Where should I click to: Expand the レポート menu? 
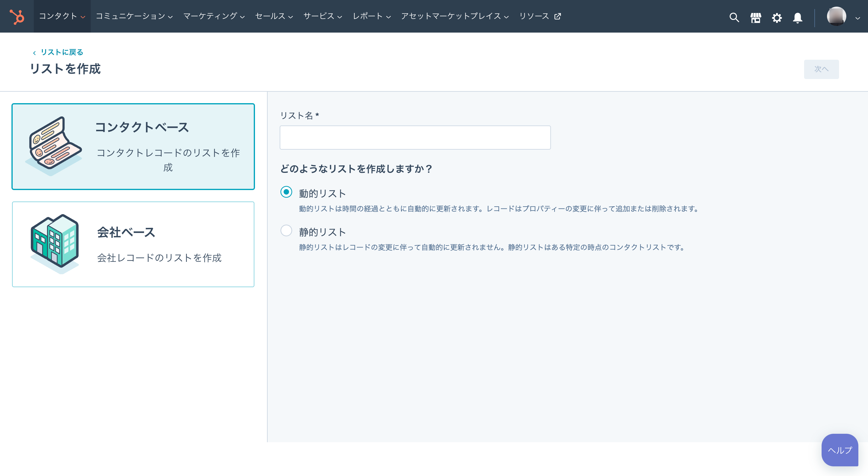tap(372, 16)
